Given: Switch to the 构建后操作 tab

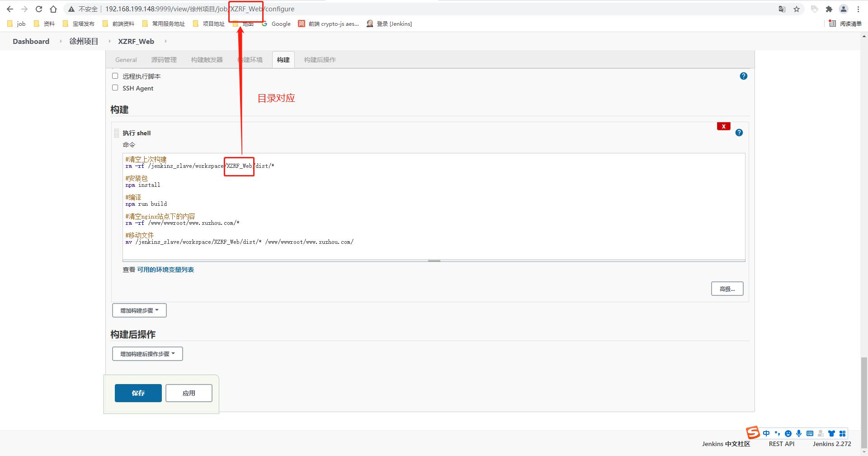Looking at the screenshot, I should coord(320,60).
